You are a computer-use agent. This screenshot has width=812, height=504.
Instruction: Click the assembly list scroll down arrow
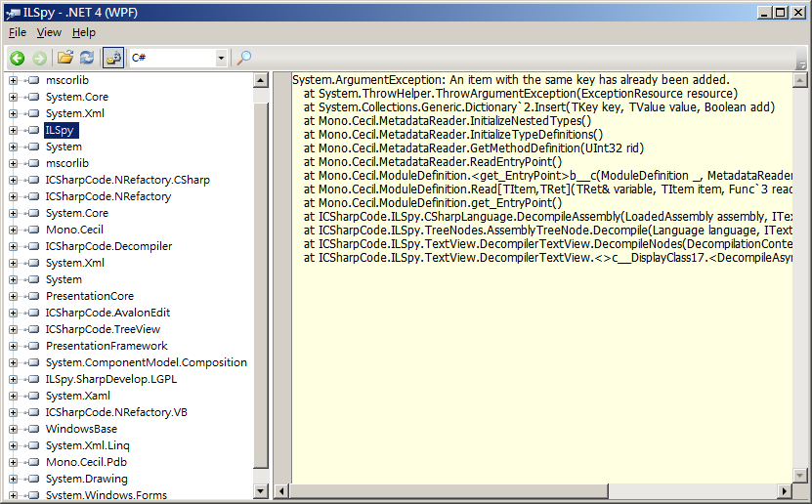point(261,490)
